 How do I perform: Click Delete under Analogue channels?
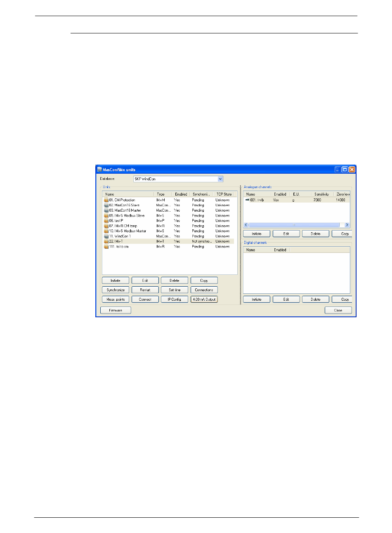[x=316, y=233]
